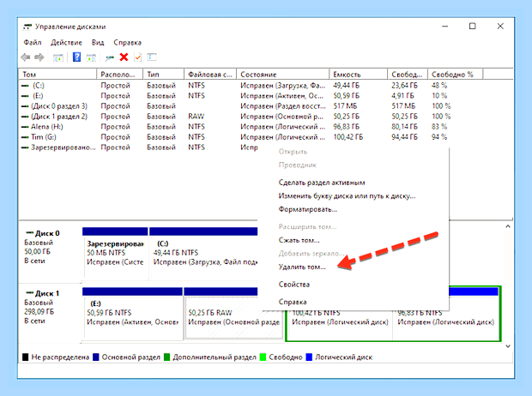Select the (E:) 50,59 ГБ NTFS partition block

(x=133, y=314)
